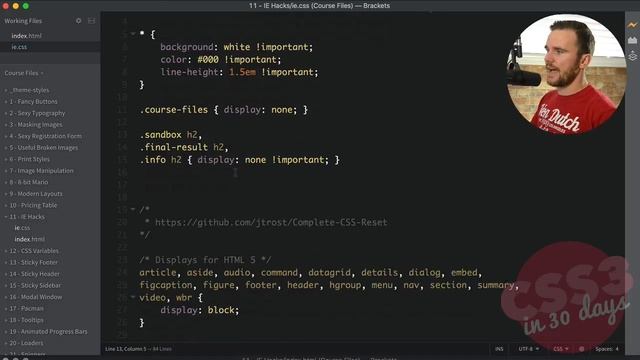Screen dimensions: 640x360
Task: Start Live Preview with the lightning icon
Action: [x=632, y=25]
